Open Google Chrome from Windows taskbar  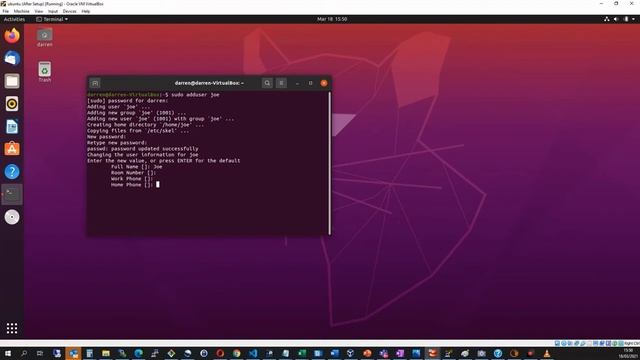point(236,353)
